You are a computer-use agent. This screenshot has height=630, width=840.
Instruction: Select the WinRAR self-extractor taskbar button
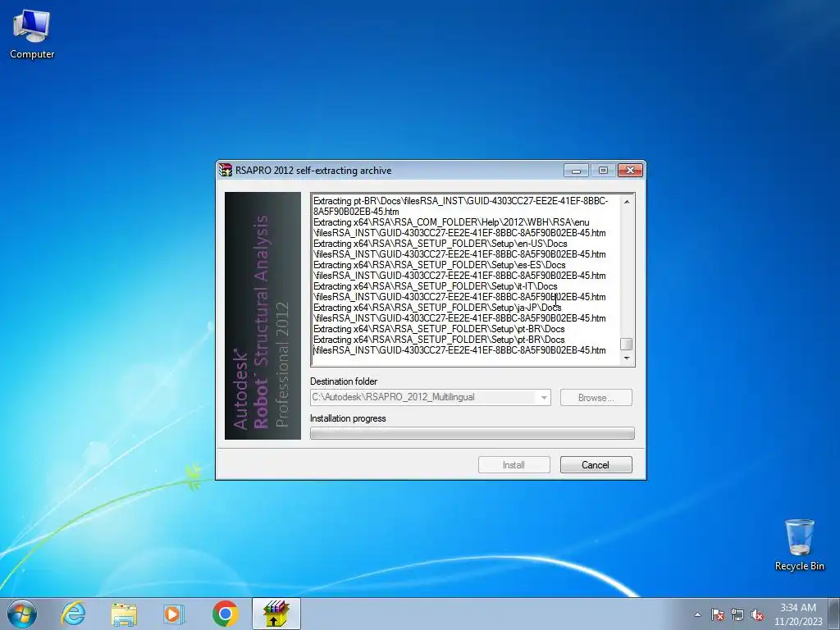(276, 614)
